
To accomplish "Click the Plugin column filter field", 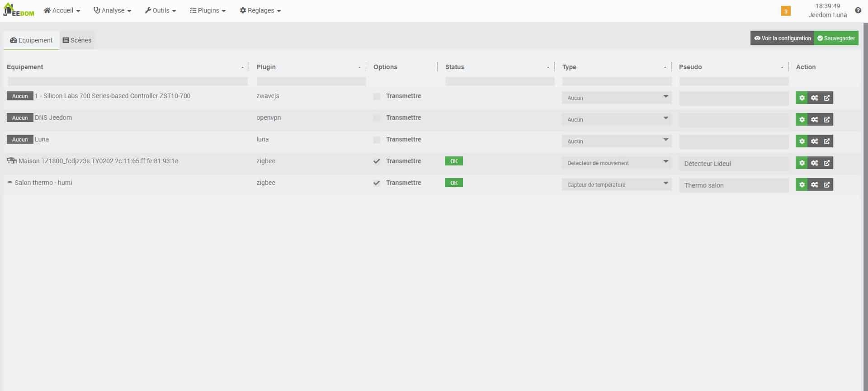I will click(311, 81).
